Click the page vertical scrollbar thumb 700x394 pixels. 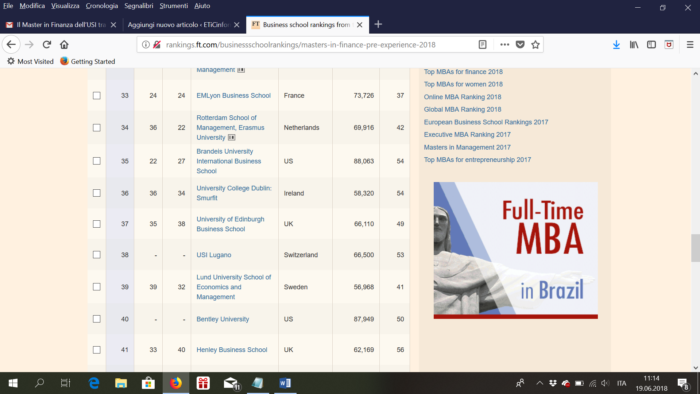click(695, 248)
